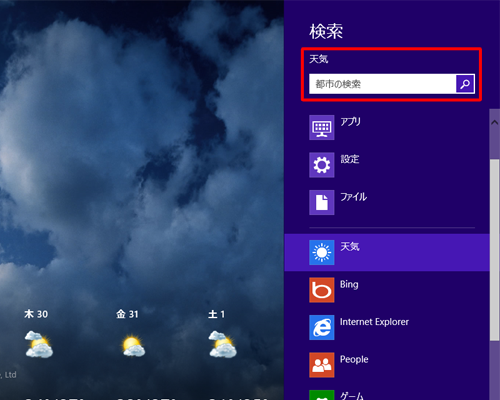Select the 金 31 forecast icon
Screen dimensions: 500x400
tap(133, 345)
